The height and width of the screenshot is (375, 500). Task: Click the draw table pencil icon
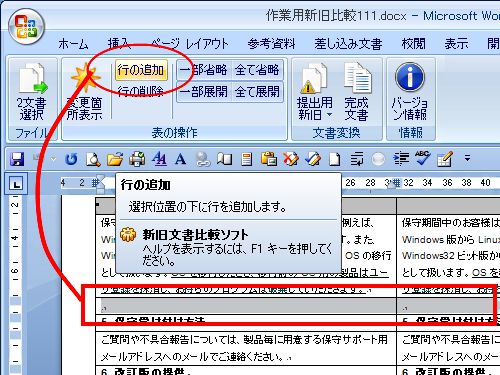point(445,159)
